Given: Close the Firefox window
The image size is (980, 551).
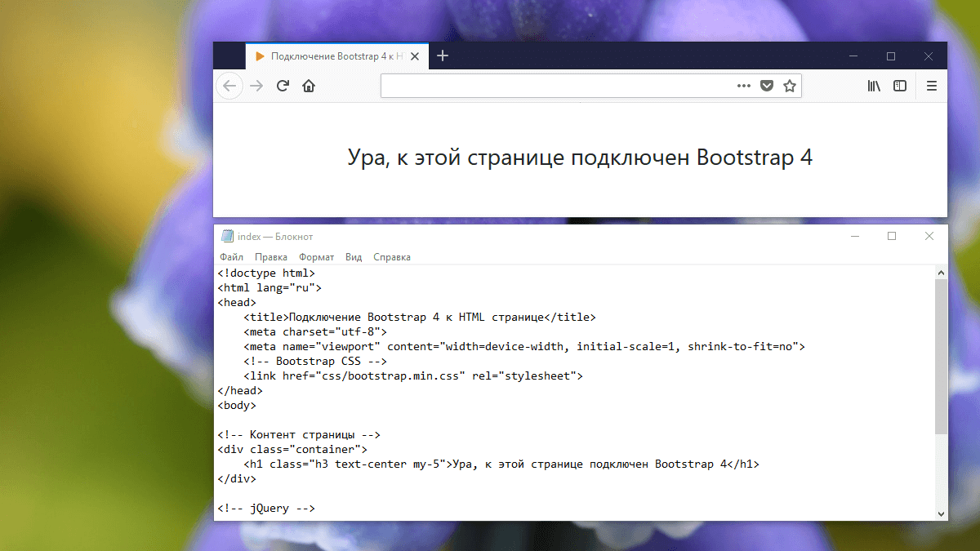Looking at the screenshot, I should click(x=929, y=56).
